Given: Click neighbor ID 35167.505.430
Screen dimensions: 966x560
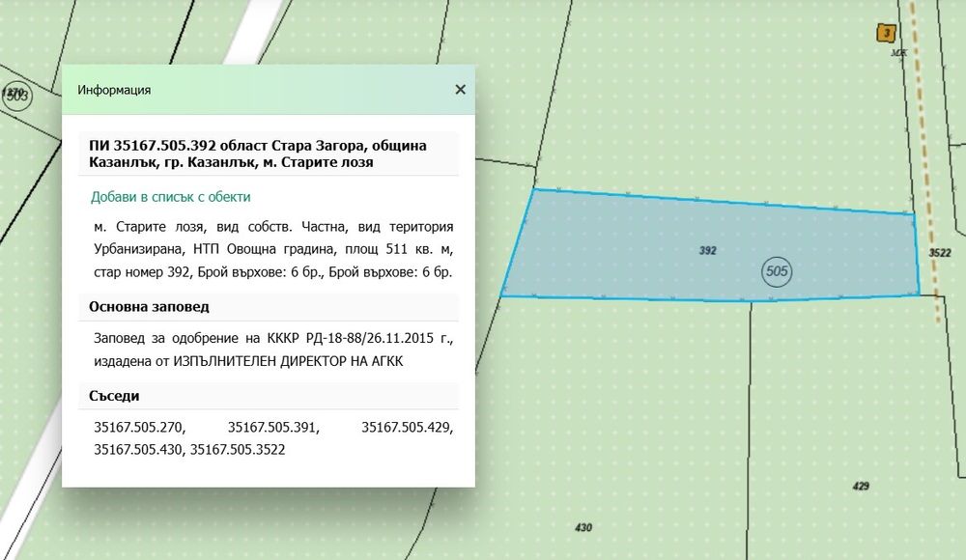Looking at the screenshot, I should (x=138, y=450).
